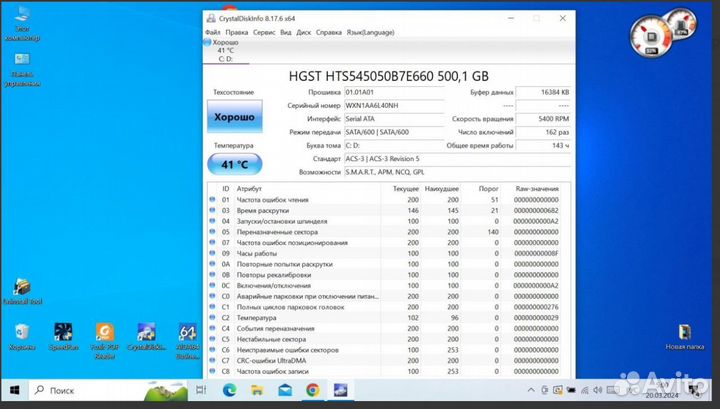The height and width of the screenshot is (409, 720).
Task: Open the AIDA64 Extreme desktop shortcut
Action: pos(188,341)
